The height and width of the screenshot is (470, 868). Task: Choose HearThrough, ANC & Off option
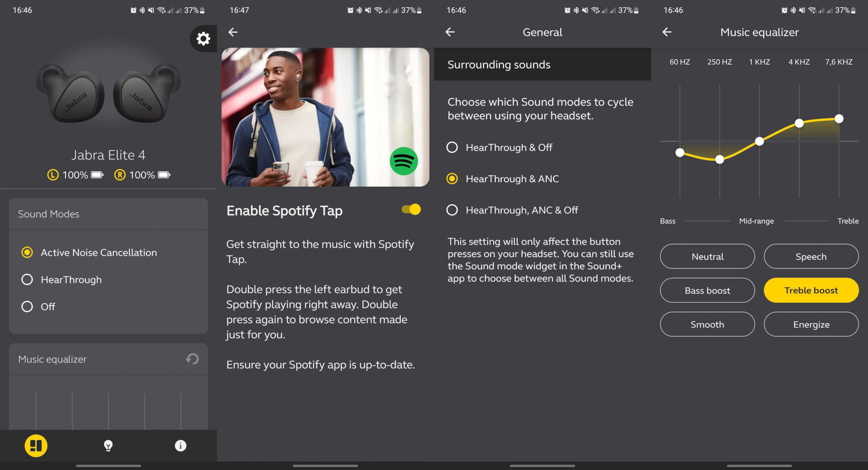(452, 210)
